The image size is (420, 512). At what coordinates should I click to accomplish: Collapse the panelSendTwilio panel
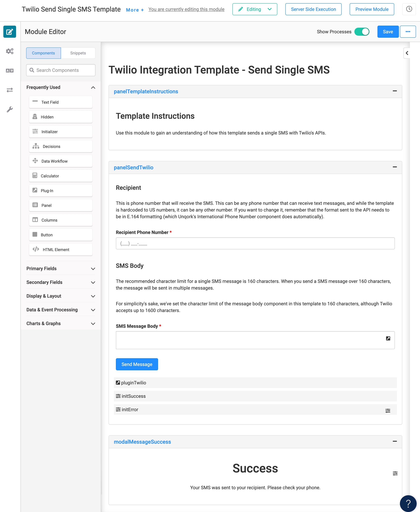(395, 167)
